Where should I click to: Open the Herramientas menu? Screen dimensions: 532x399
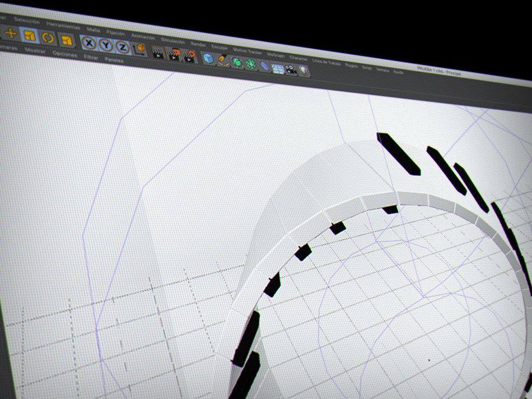63,25
